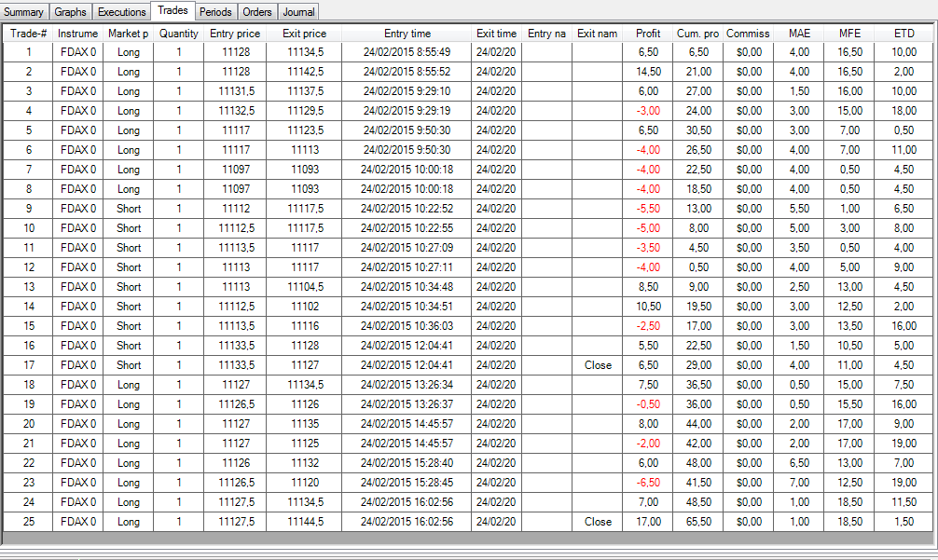Click the Long cell in trade 3
Image resolution: width=938 pixels, height=560 pixels.
pyautogui.click(x=128, y=91)
